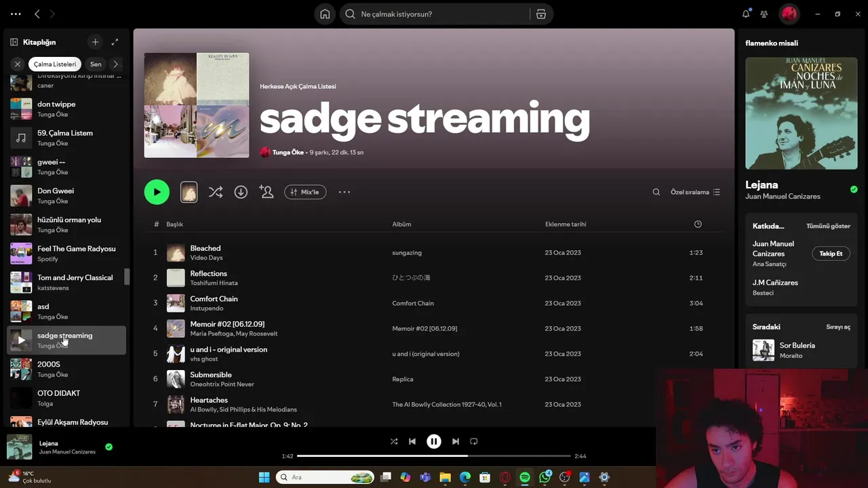Toggle repeat in player bar

point(474,441)
